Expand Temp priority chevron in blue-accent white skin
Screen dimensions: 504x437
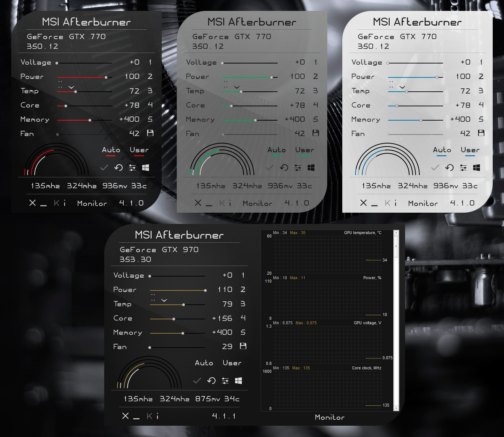[402, 87]
